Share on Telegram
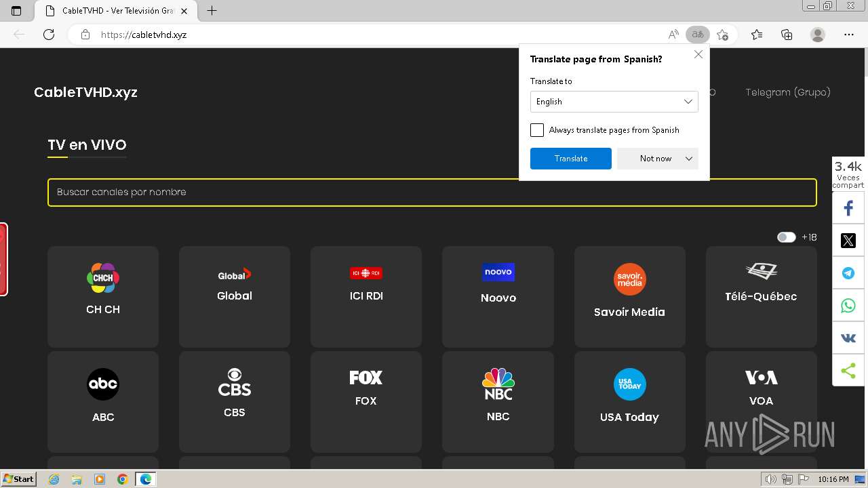Viewport: 868px width, 488px height. pos(848,273)
